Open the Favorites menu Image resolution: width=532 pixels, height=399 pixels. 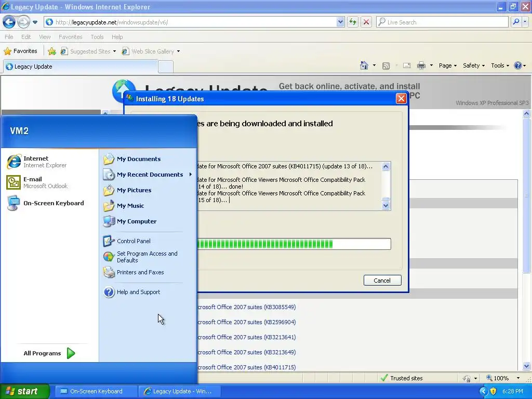[x=70, y=37]
